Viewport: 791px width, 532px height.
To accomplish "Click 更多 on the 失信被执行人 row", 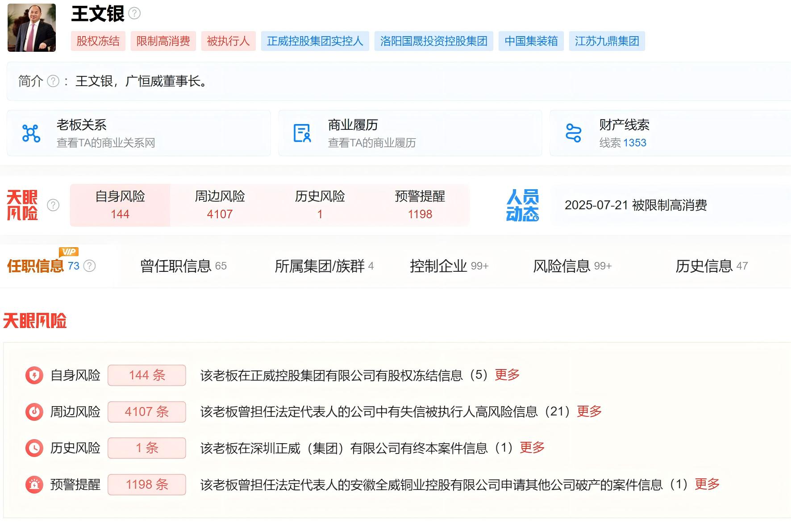I will click(590, 411).
